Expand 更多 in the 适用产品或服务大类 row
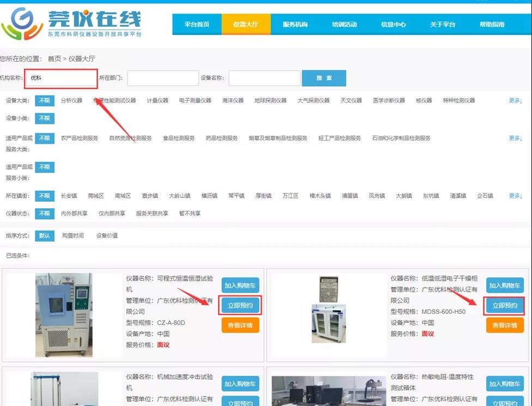 [x=514, y=138]
